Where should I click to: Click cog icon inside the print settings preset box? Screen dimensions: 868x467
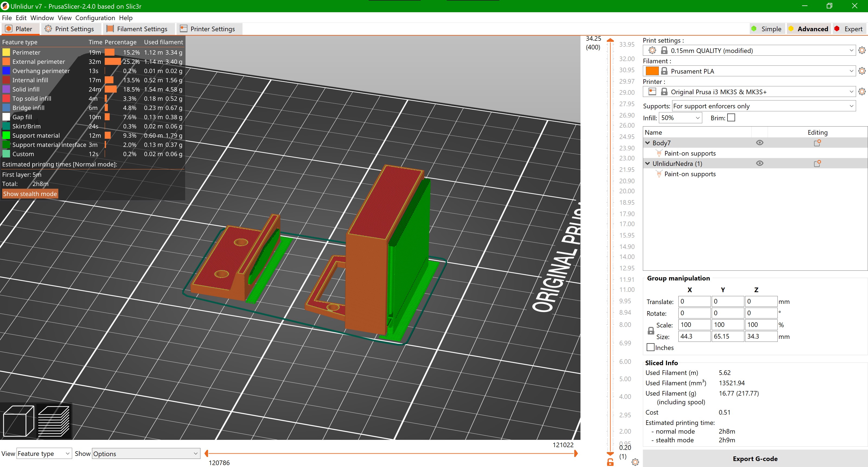pos(652,50)
